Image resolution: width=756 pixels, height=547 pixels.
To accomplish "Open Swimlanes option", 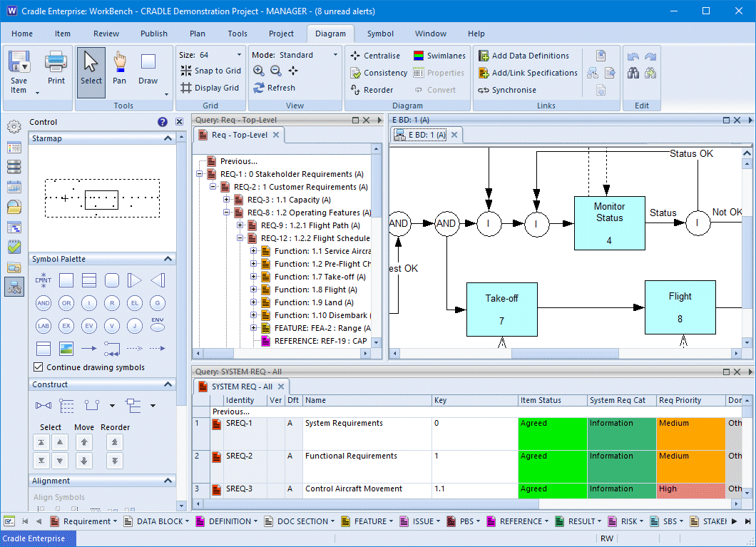I will click(x=439, y=56).
